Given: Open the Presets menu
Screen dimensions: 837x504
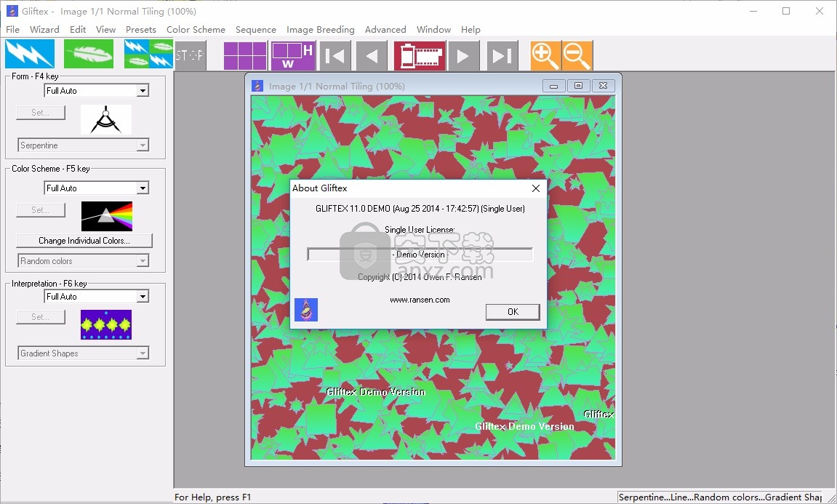Looking at the screenshot, I should (x=141, y=29).
